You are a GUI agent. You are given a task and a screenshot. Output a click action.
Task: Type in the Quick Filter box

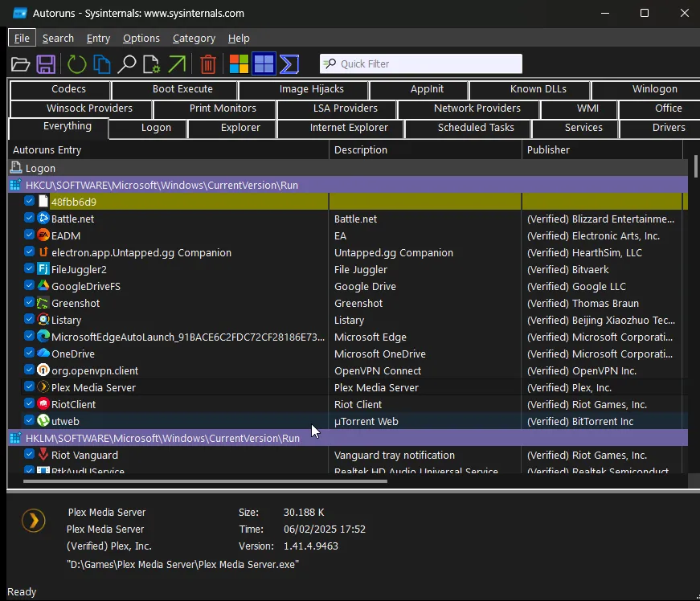coord(420,63)
